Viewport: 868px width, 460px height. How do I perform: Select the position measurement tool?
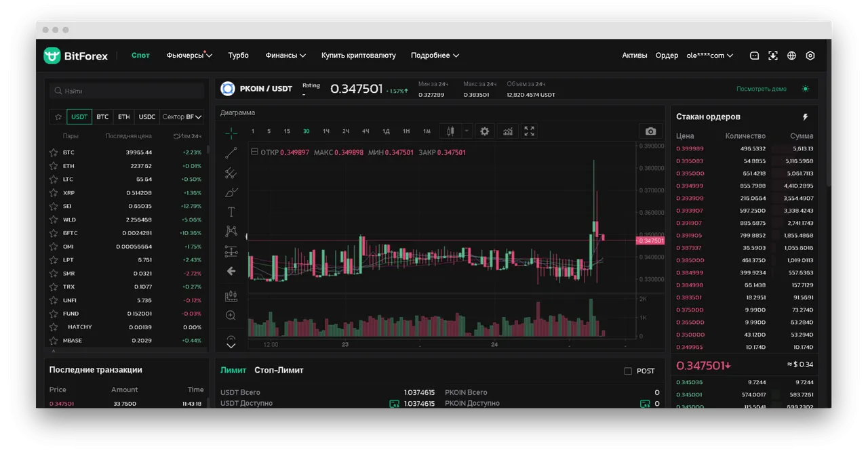(x=231, y=251)
